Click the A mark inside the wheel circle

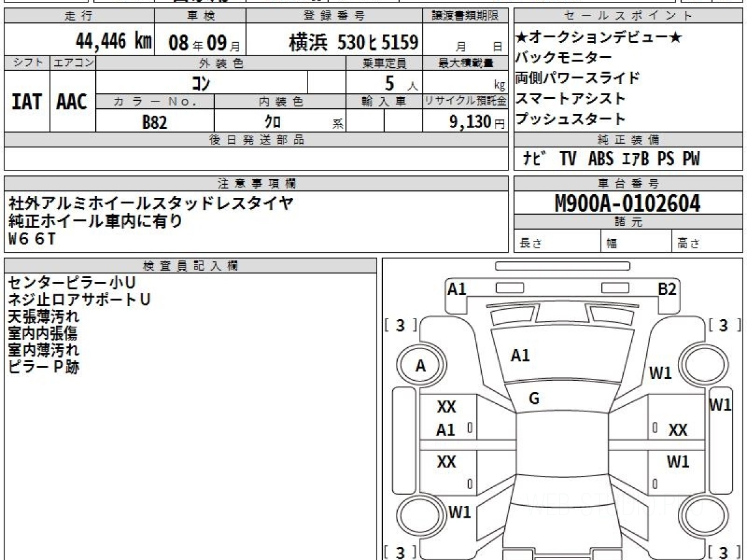click(421, 366)
